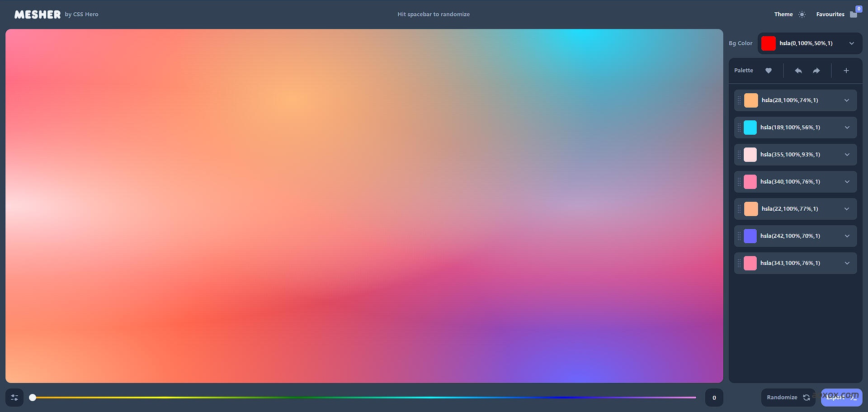Image resolution: width=868 pixels, height=412 pixels.
Task: Click the drag handle of hsla(242,100%,70%,1) row
Action: 739,236
